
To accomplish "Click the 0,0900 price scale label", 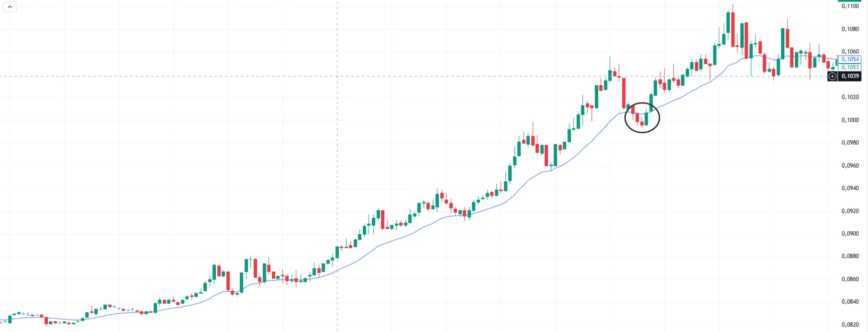I will click(x=850, y=234).
